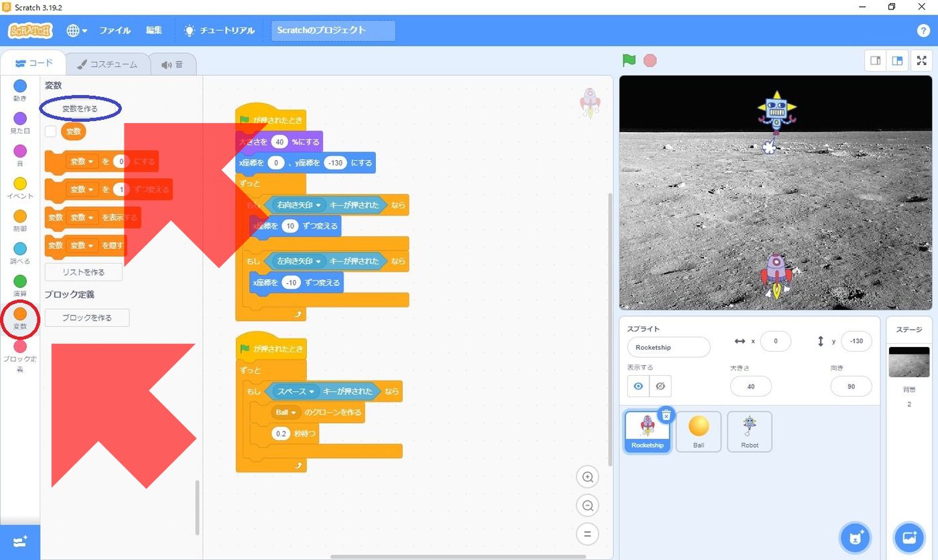Toggle checkbox next to 変数 reporter
Viewport: 938px width, 560px height.
click(x=50, y=131)
